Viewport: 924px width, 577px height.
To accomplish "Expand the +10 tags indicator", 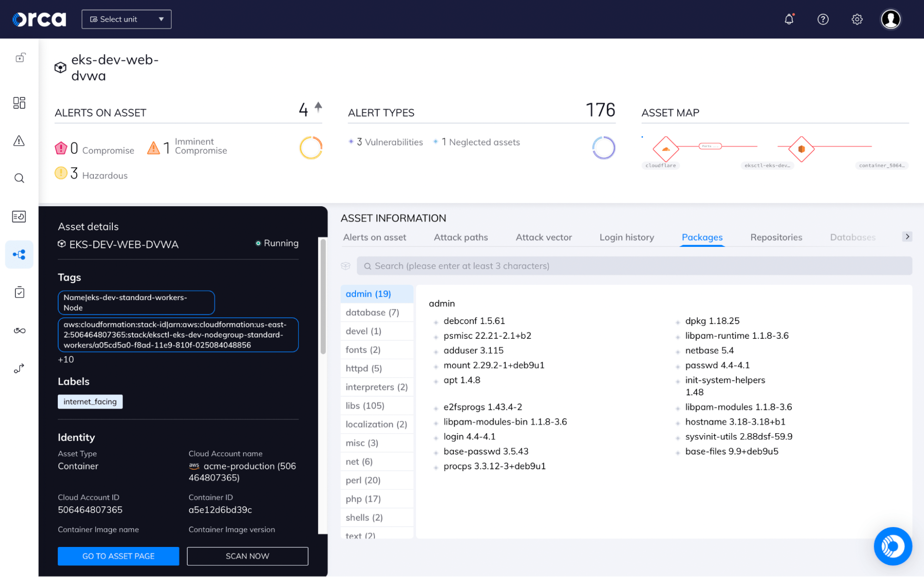I will click(66, 359).
